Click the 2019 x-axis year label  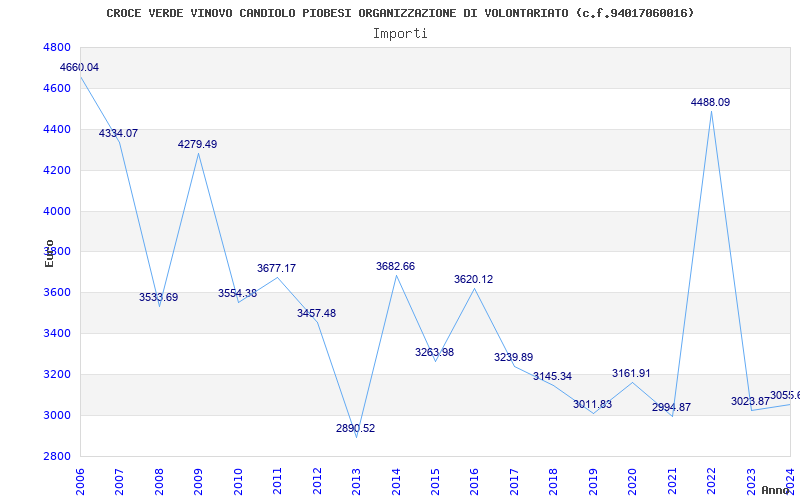[593, 481]
